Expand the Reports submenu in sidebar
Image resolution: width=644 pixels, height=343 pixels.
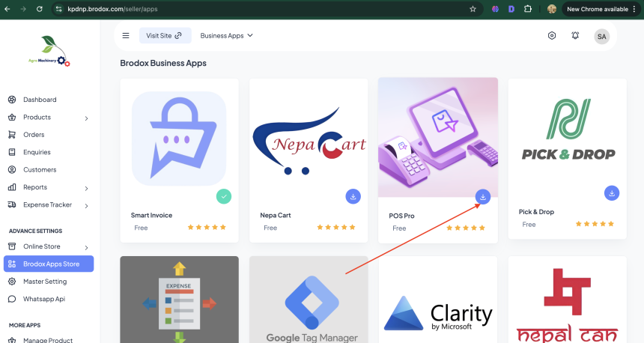pyautogui.click(x=86, y=188)
